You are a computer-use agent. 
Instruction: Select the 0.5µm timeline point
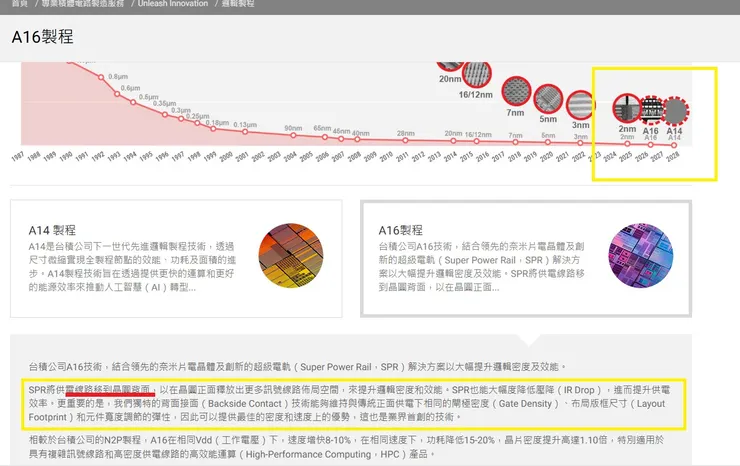click(x=133, y=102)
